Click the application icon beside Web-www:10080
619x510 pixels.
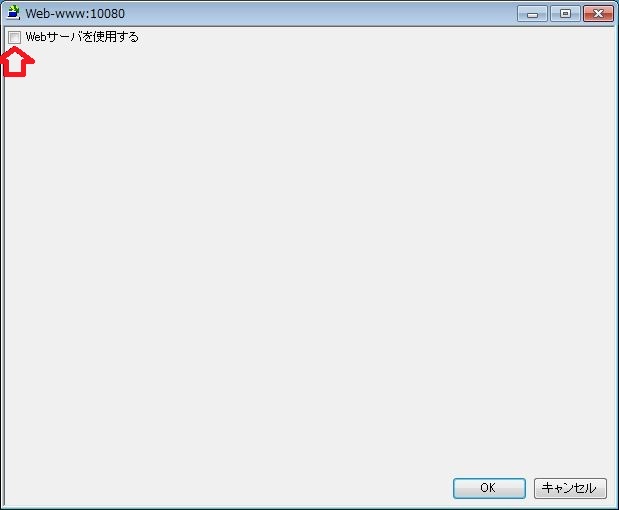(x=13, y=12)
